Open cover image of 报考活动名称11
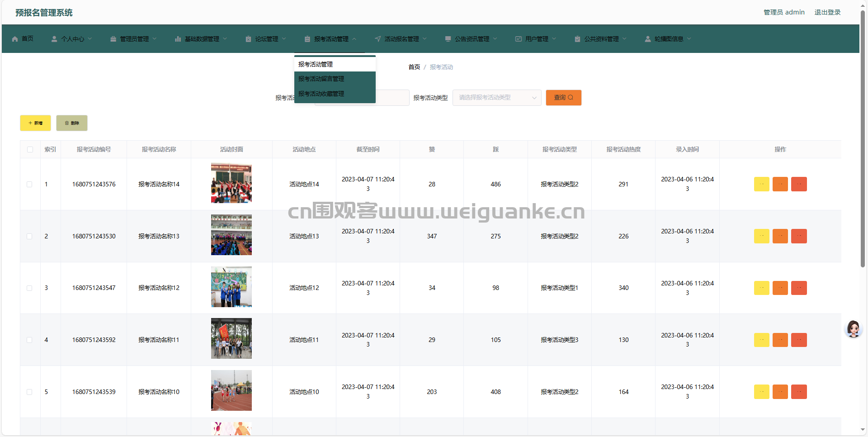 point(231,338)
